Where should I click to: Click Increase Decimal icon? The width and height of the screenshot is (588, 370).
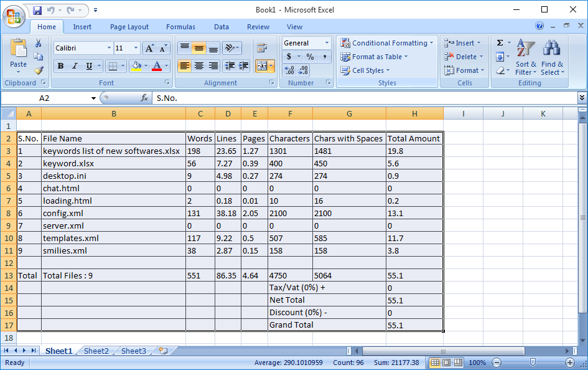[x=289, y=70]
